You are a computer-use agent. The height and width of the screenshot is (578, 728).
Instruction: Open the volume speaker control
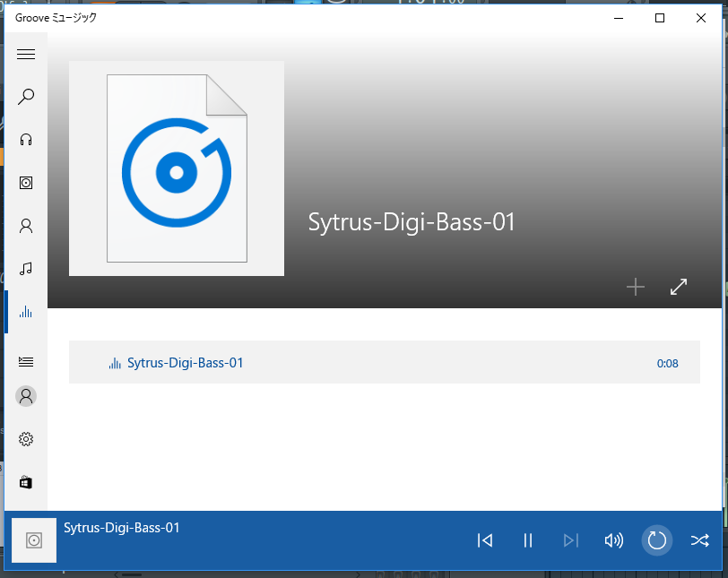pyautogui.click(x=614, y=540)
